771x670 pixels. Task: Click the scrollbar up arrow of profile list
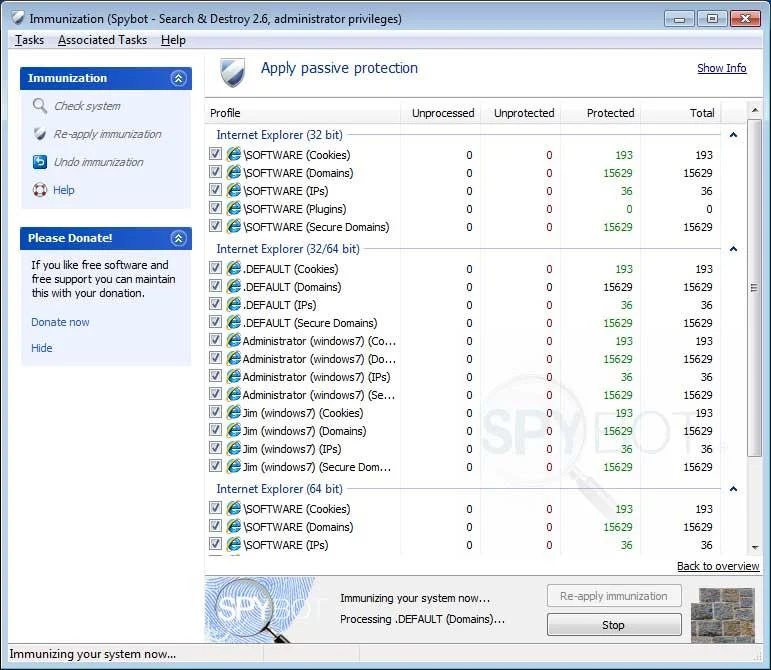pos(755,111)
